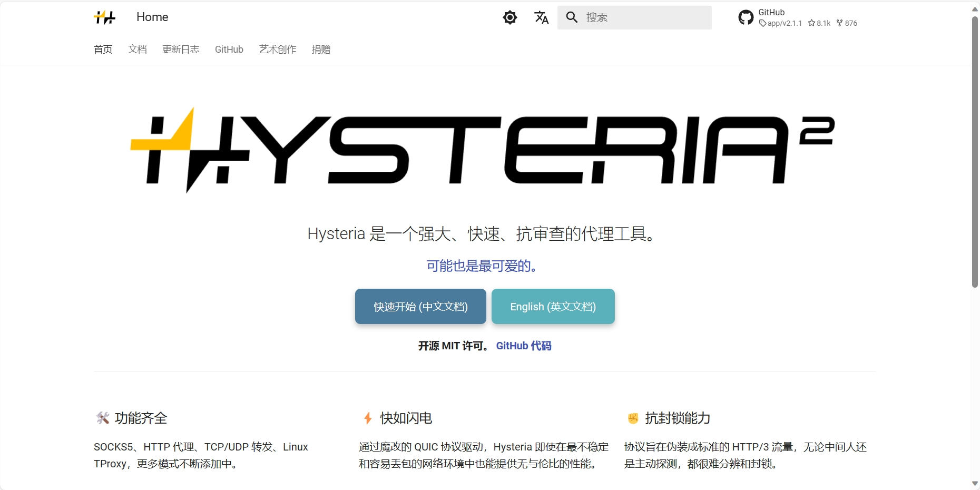The width and height of the screenshot is (980, 490).
Task: Open the language selector icon
Action: coord(542,17)
